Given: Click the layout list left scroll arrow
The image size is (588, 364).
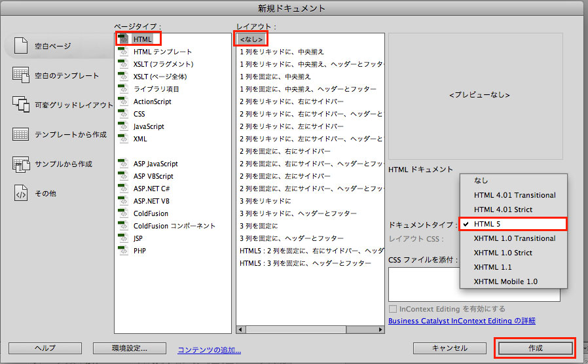Looking at the screenshot, I should (240, 329).
